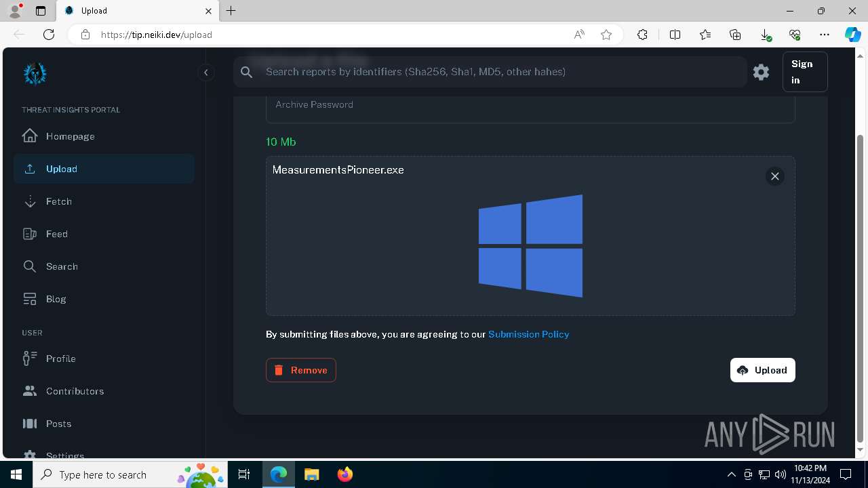Open the Profile page
The height and width of the screenshot is (488, 868).
[104, 359]
